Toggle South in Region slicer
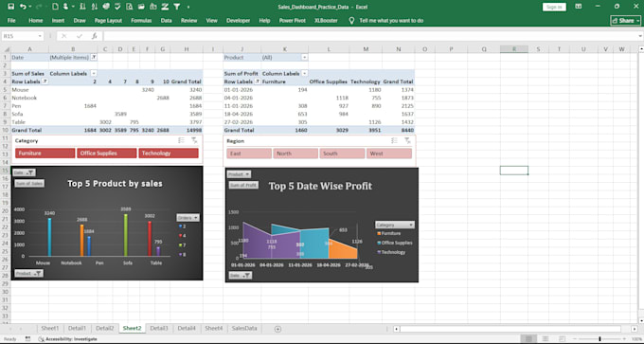This screenshot has height=344, width=644. click(x=342, y=154)
